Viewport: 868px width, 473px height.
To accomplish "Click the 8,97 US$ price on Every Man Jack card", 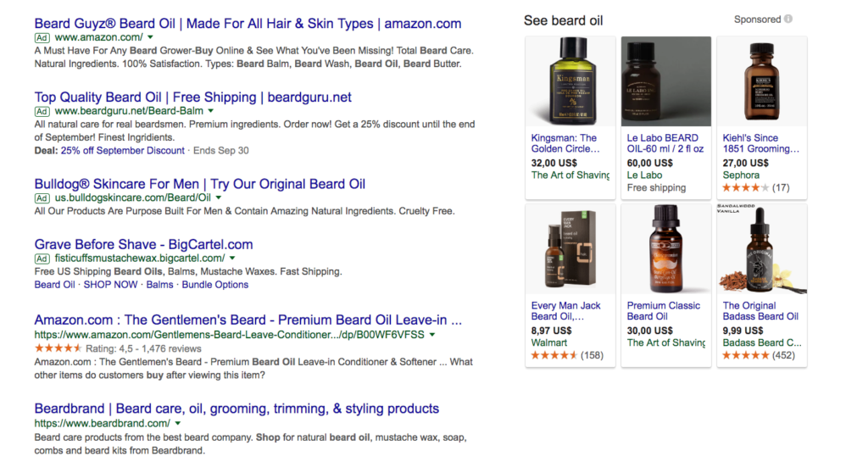I will coord(551,331).
